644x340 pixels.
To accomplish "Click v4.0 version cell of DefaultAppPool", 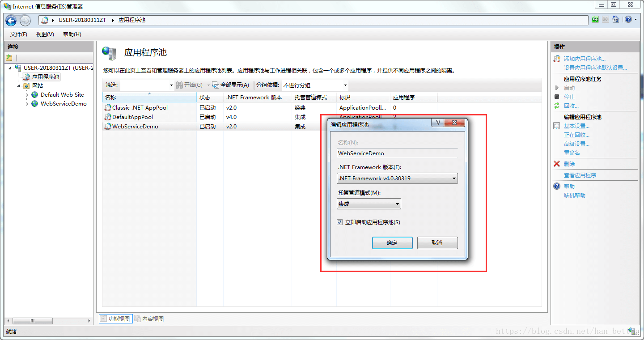I will tap(231, 117).
